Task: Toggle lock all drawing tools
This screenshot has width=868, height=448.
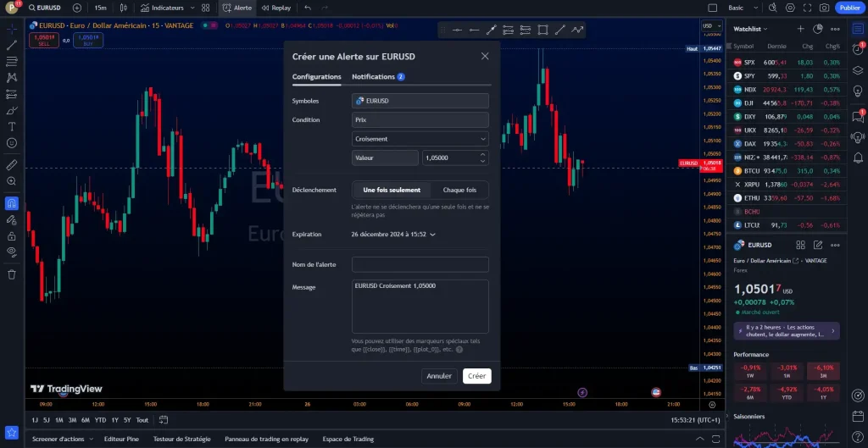Action: pos(12,236)
